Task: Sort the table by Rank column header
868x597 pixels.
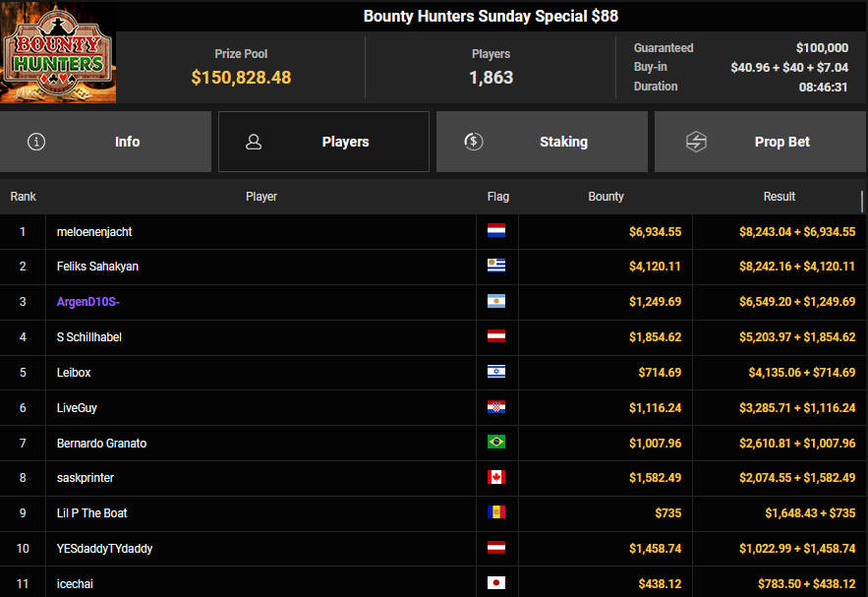Action: click(x=23, y=197)
